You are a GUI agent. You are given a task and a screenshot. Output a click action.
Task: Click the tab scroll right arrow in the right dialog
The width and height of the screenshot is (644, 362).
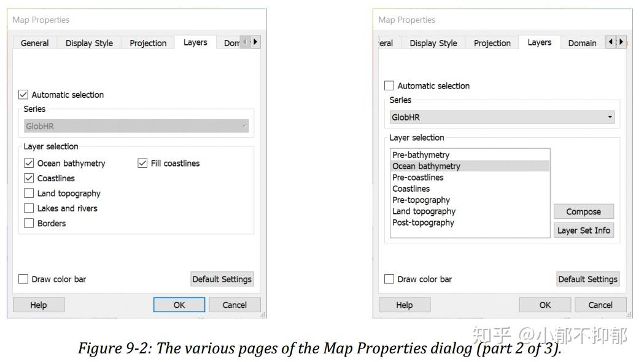[621, 42]
